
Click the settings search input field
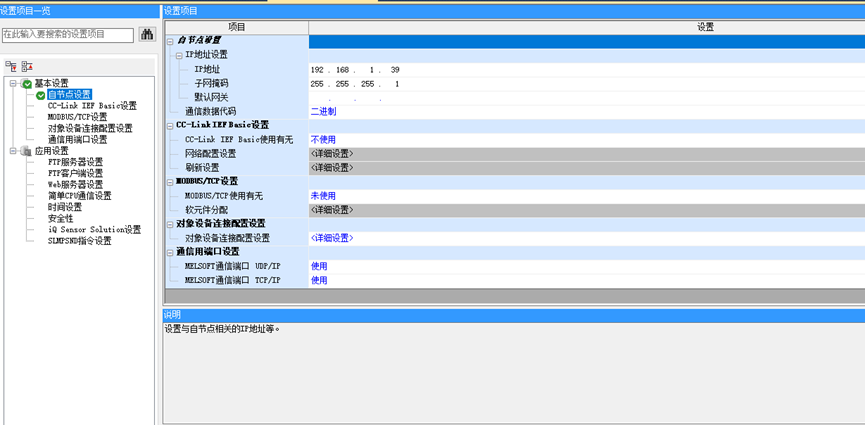pyautogui.click(x=67, y=34)
